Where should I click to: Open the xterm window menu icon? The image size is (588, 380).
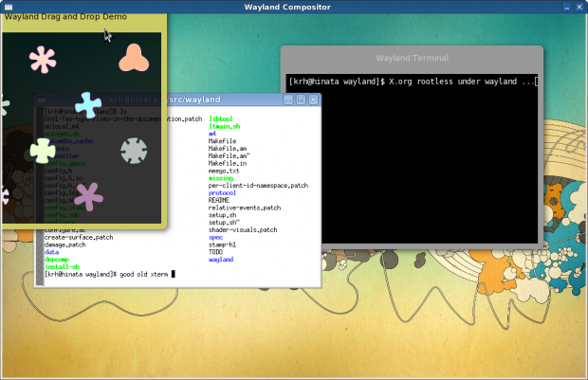point(43,100)
